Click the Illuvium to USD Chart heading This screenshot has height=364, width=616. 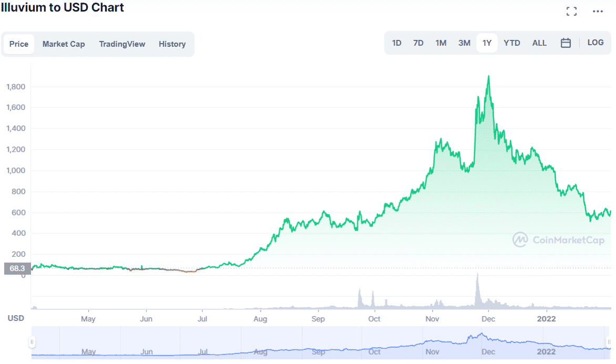coord(62,7)
